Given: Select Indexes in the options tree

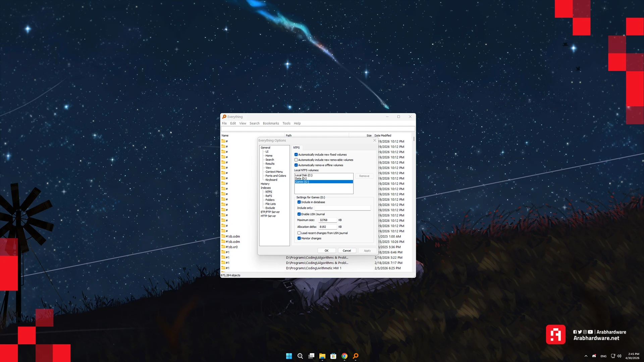Looking at the screenshot, I should [x=266, y=188].
